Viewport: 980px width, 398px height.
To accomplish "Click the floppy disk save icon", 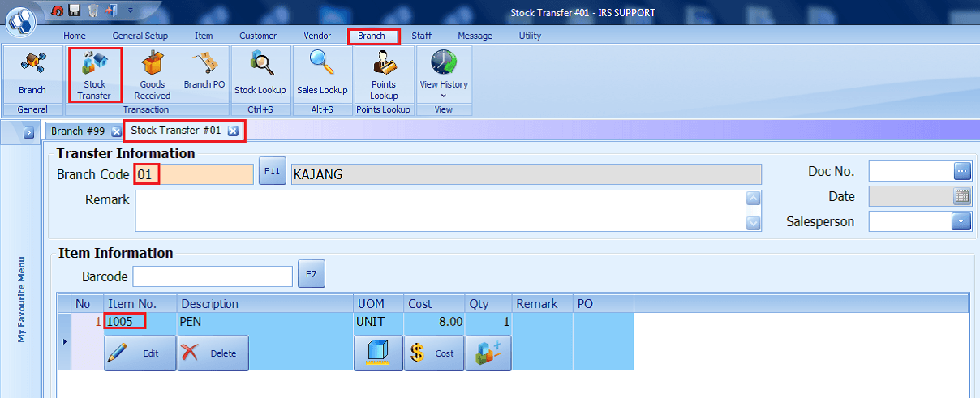I will pos(75,11).
